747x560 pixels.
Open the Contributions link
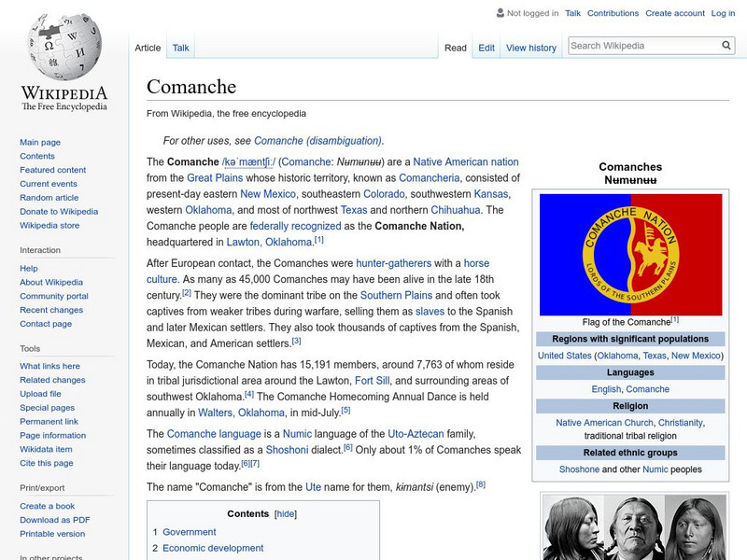point(613,13)
